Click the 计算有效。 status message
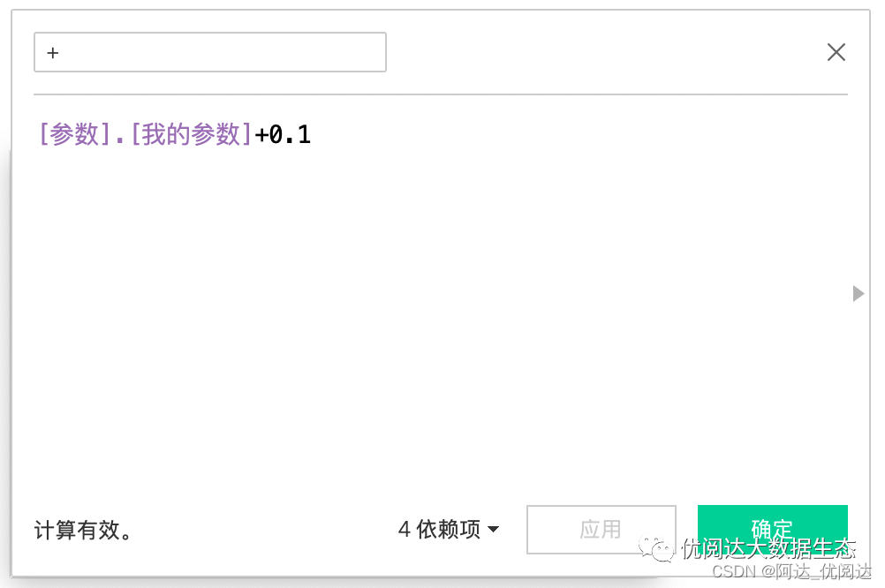885x588 pixels. pyautogui.click(x=84, y=530)
